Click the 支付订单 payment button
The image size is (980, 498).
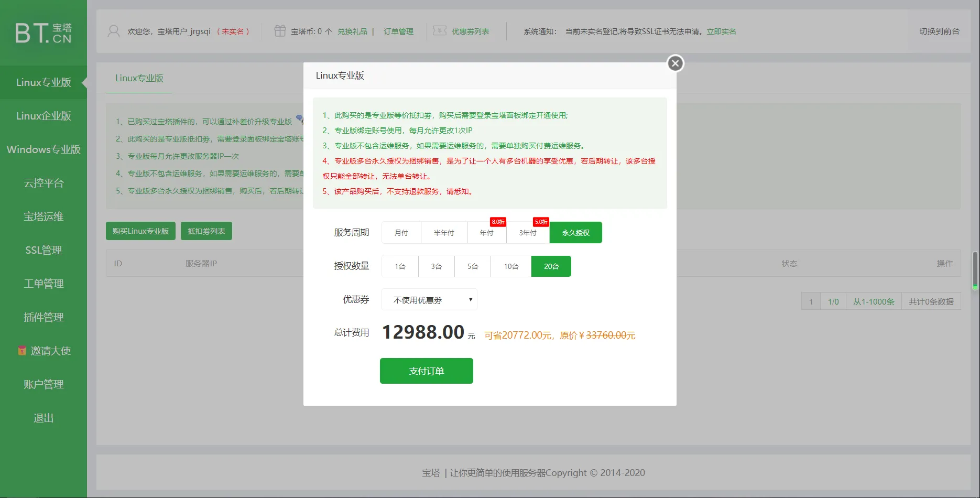(426, 371)
